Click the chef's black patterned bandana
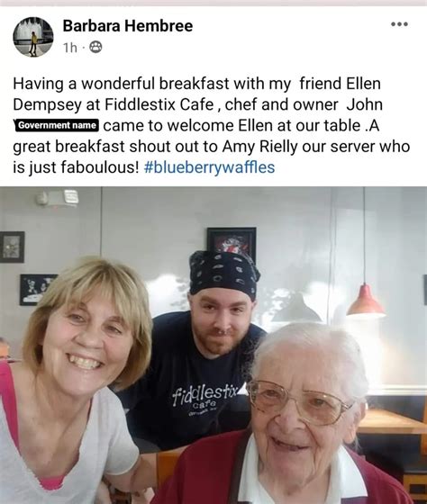427x504 pixels. click(x=223, y=273)
